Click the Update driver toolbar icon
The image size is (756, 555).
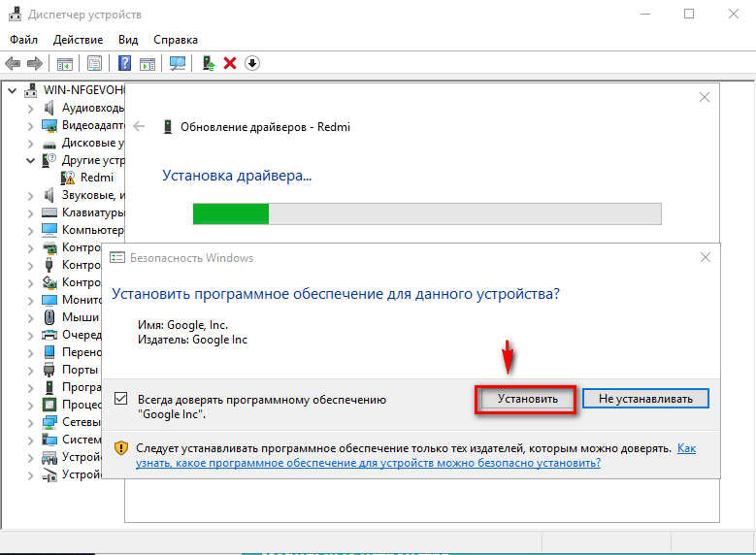click(208, 64)
